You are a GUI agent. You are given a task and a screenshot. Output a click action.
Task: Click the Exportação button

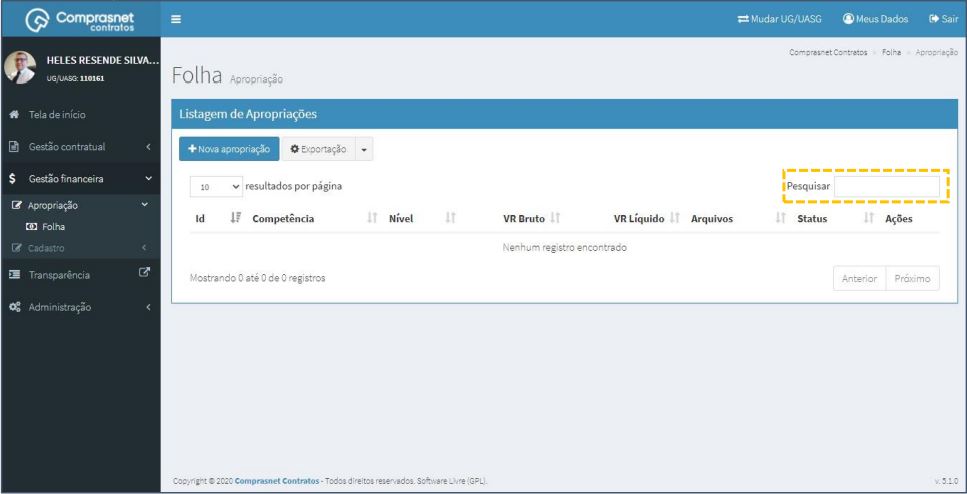[318, 149]
